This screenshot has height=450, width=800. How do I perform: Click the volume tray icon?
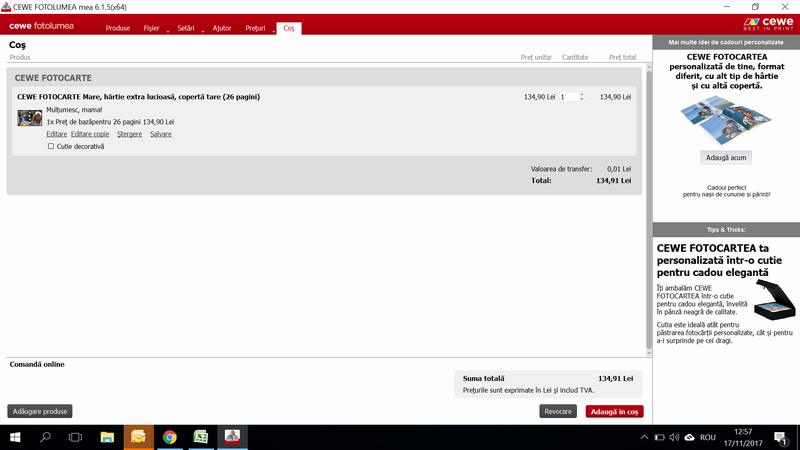pos(674,437)
